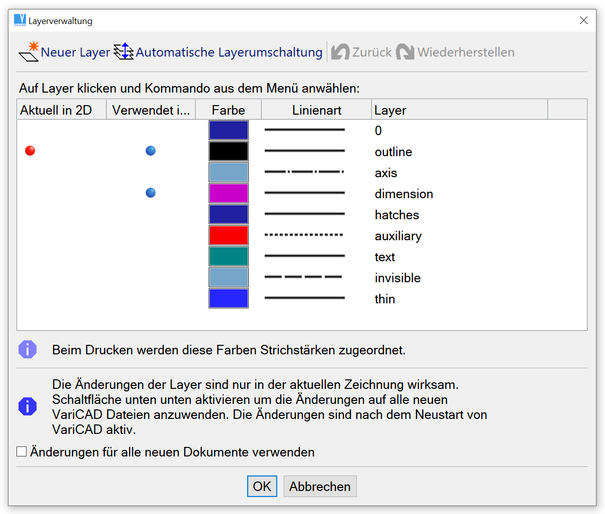This screenshot has width=605, height=514.
Task: Click the Neuer Layer icon
Action: coord(29,51)
